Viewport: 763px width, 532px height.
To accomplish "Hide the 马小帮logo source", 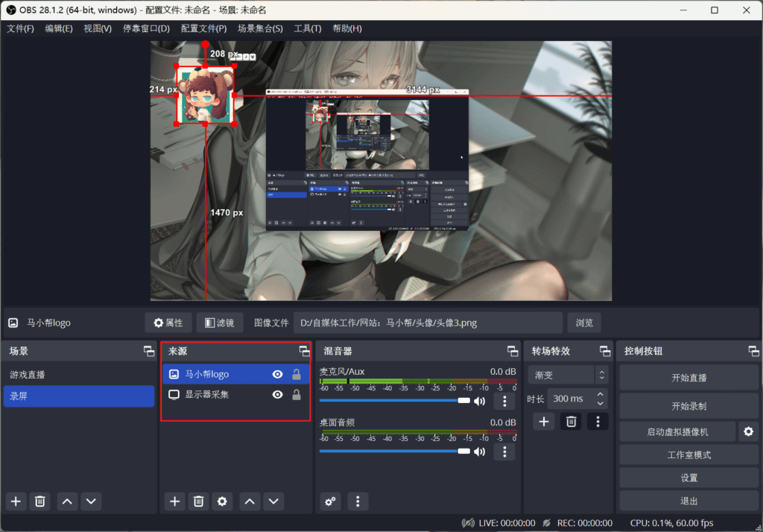I will [x=277, y=375].
